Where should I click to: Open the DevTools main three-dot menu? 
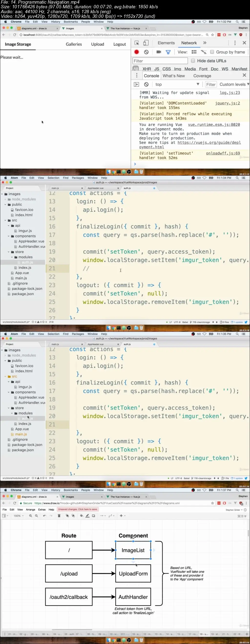pos(235,43)
